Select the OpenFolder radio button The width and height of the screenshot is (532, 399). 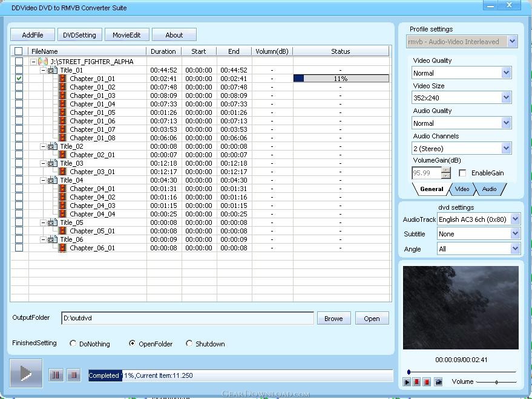coord(132,343)
